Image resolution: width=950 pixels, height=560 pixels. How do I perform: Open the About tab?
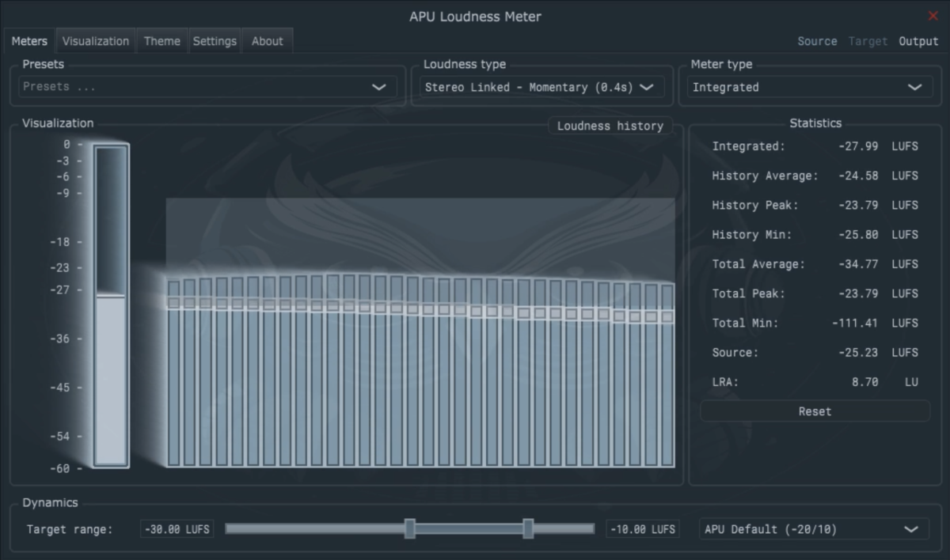tap(268, 41)
